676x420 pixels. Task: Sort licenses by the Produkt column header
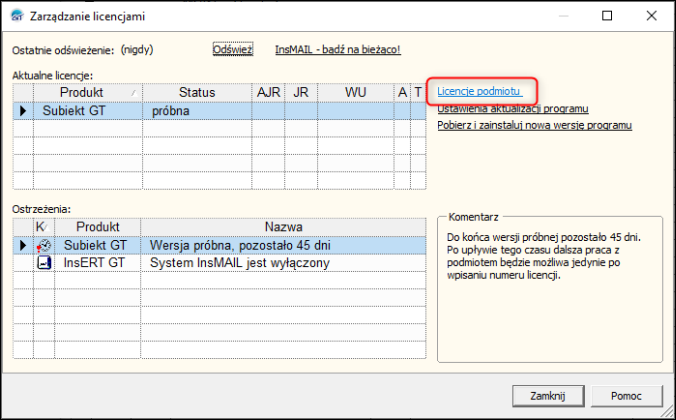click(88, 92)
